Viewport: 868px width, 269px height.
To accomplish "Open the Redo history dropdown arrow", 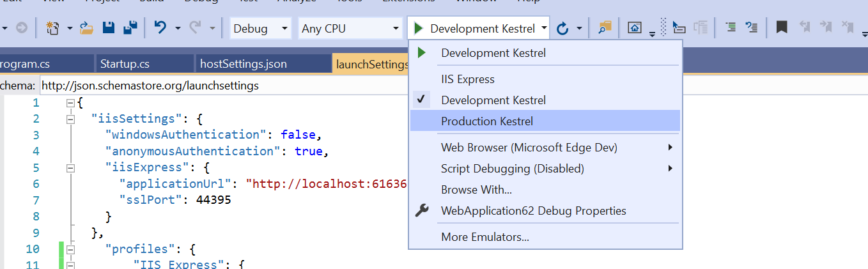I will 212,29.
